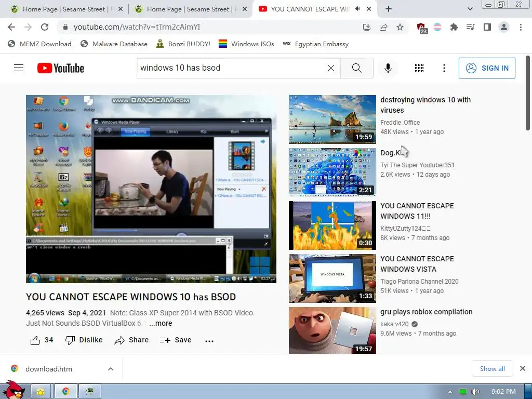The width and height of the screenshot is (532, 399).
Task: Open the uBlock shield extension with badge 23
Action: coord(421,28)
